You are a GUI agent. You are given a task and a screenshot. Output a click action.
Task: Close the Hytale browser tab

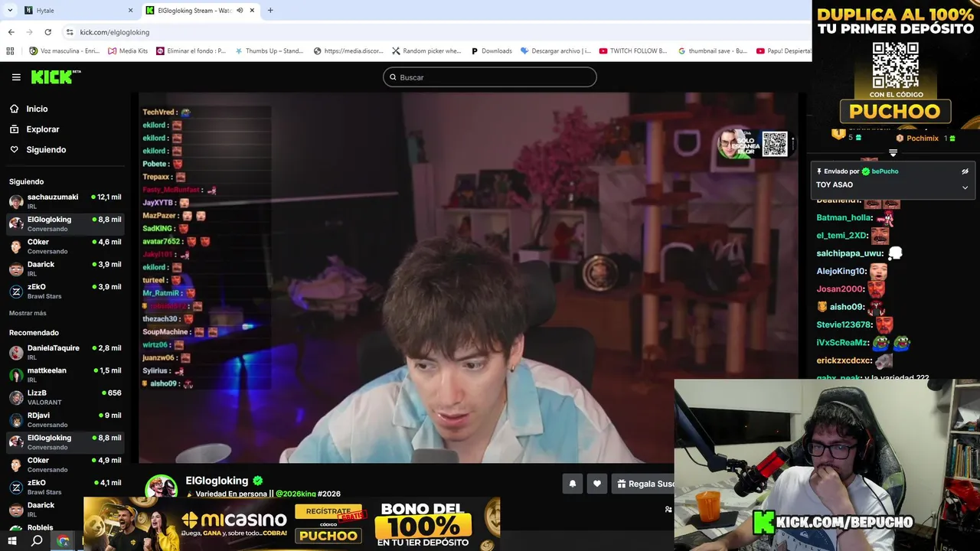130,11
